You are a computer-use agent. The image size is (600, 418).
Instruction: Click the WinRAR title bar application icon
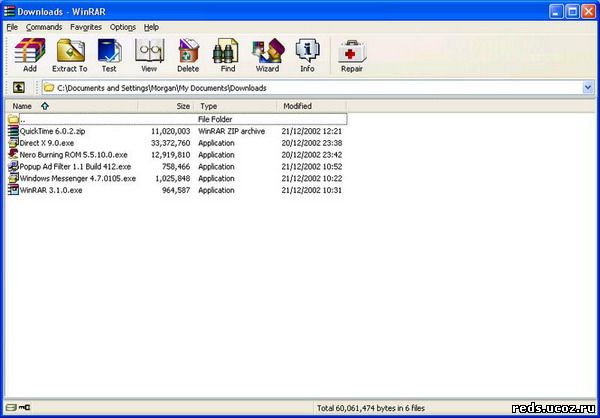[10, 11]
